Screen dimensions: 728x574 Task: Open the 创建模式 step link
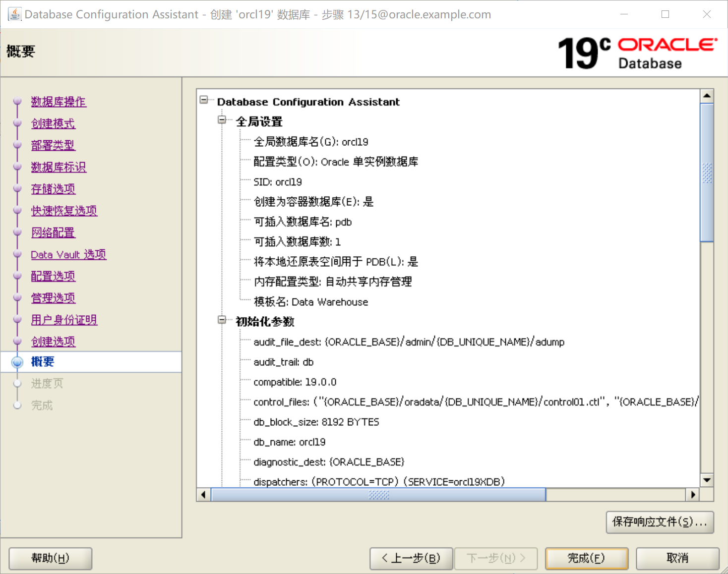pyautogui.click(x=53, y=123)
